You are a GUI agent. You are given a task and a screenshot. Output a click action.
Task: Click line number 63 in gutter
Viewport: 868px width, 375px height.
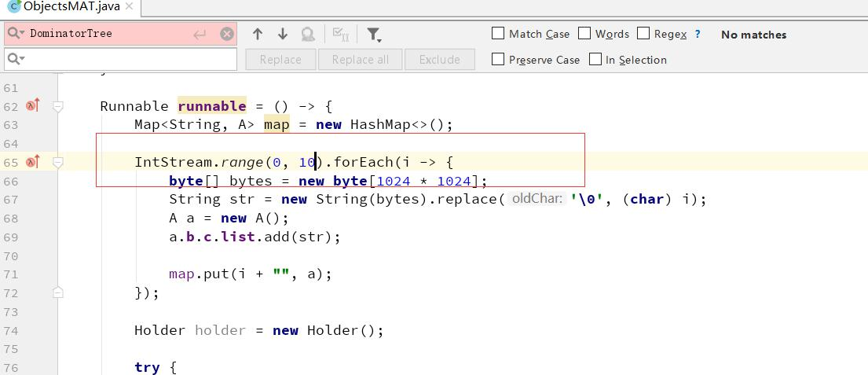pos(10,125)
